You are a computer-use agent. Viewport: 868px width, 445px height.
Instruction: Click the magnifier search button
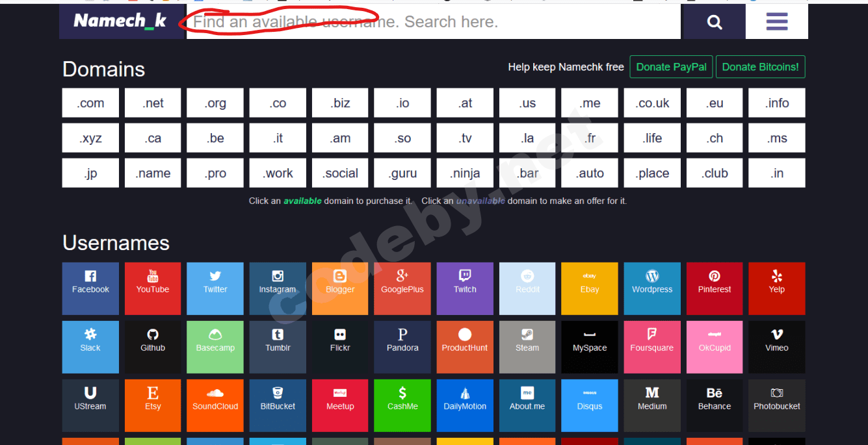pyautogui.click(x=715, y=22)
